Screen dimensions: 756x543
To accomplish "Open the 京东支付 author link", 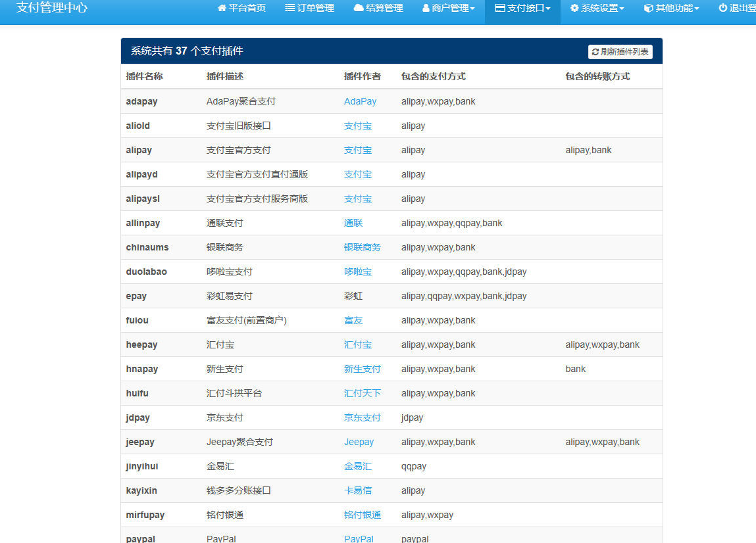I will click(362, 417).
